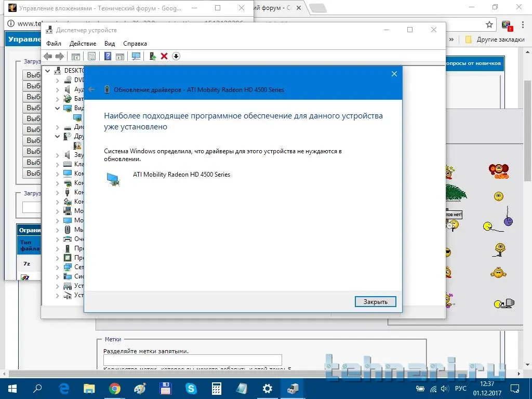This screenshot has height=399, width=532.
Task: Click the network adapters category icon in tree
Action: (68, 267)
